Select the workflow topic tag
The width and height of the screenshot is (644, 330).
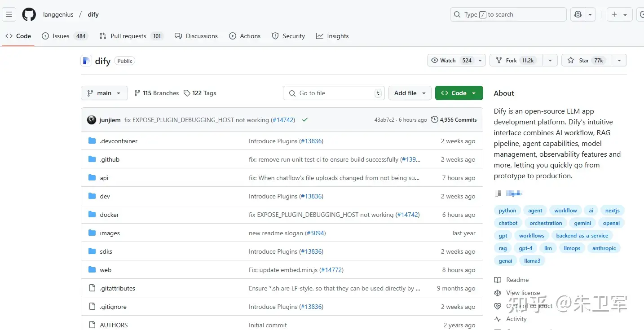coord(565,211)
